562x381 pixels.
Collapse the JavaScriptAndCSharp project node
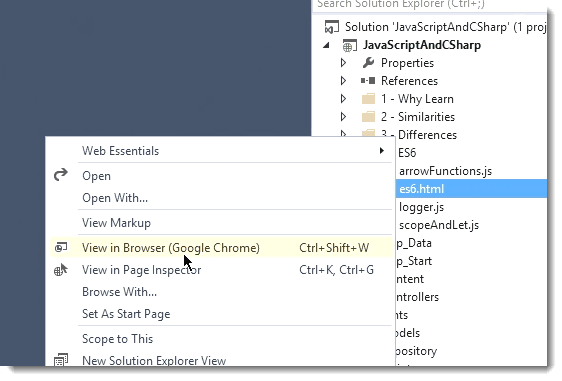(326, 45)
